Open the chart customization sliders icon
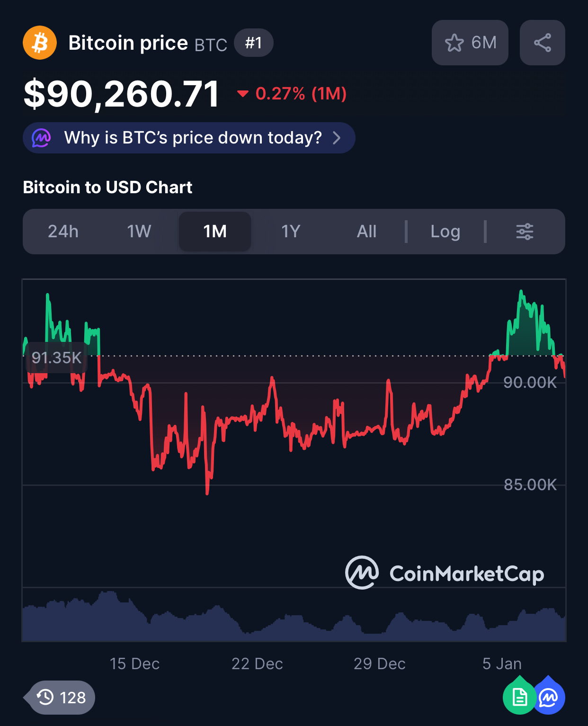588x726 pixels. click(x=524, y=232)
